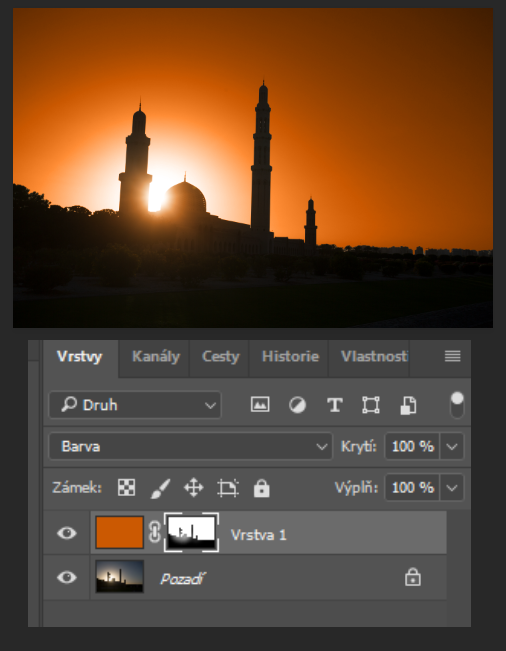This screenshot has width=506, height=651.
Task: Lock transparent pixels checkerboard icon
Action: 126,487
